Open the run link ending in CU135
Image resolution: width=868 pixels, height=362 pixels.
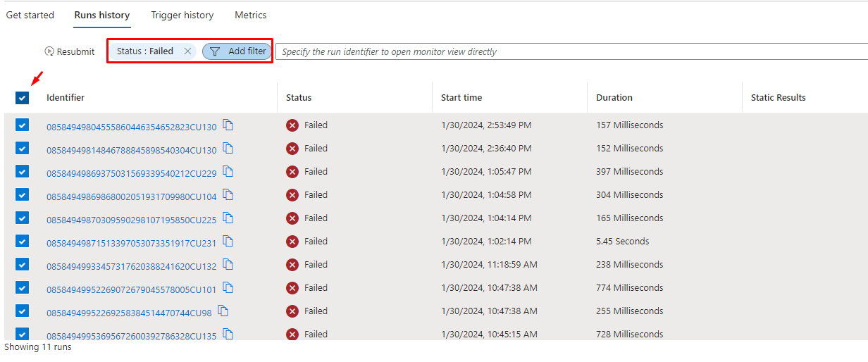(x=132, y=336)
